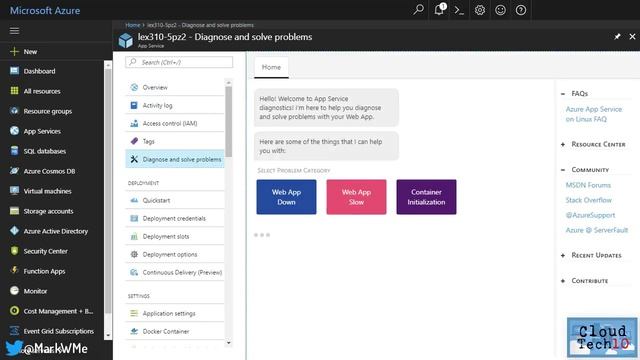Image resolution: width=640 pixels, height=360 pixels.
Task: Pin this blade with pin icon
Action: [x=617, y=37]
